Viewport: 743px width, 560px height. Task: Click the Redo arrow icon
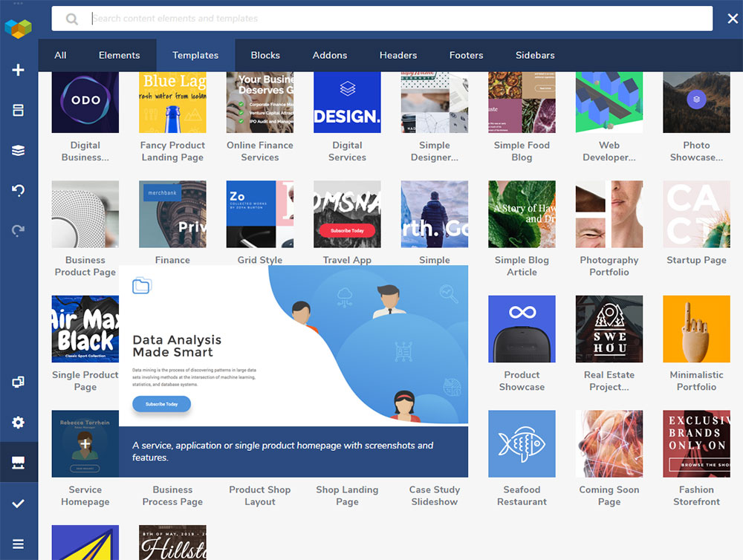pos(18,231)
